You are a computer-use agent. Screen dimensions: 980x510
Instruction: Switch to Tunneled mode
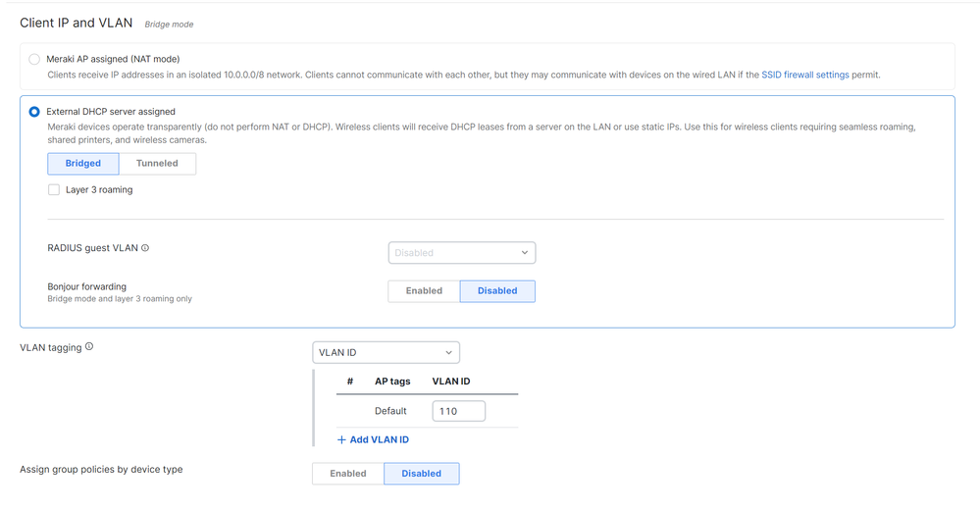(158, 163)
